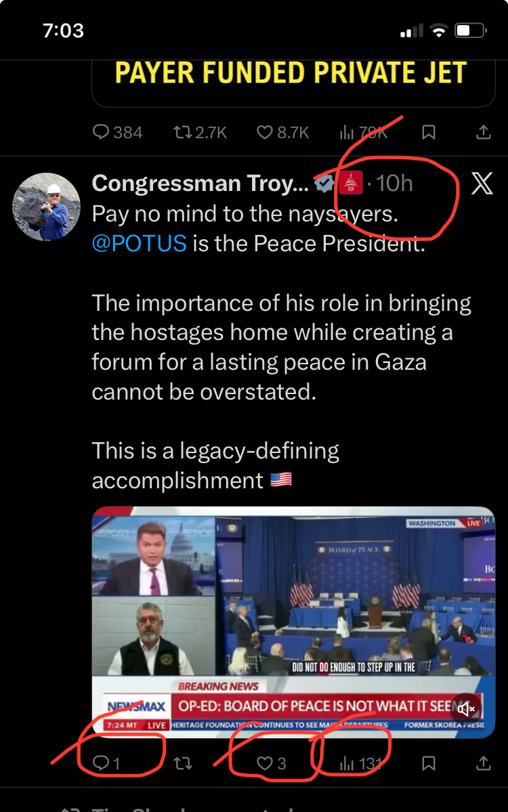The width and height of the screenshot is (508, 812).
Task: Share the private jet post
Action: click(x=483, y=132)
